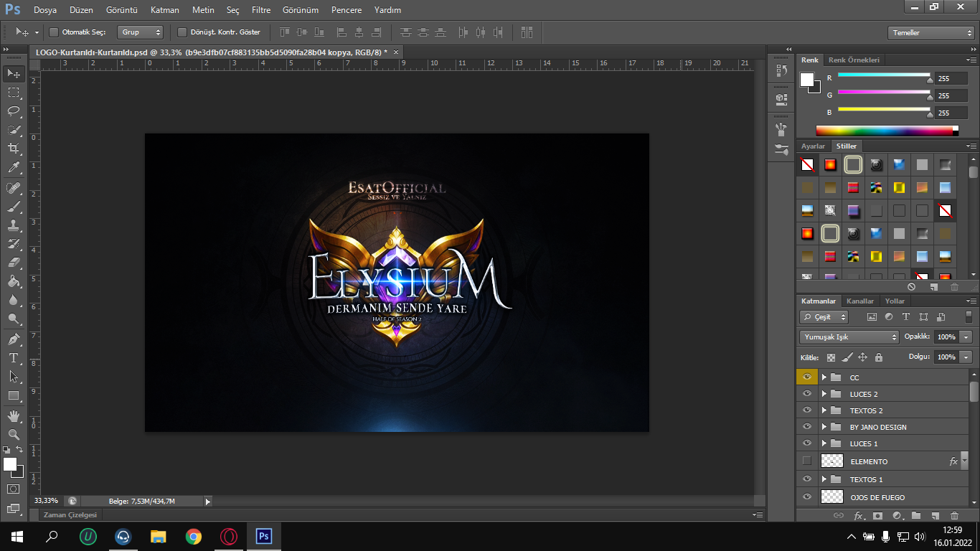Select the Rectangular Marquee tool
980x551 pixels.
tap(14, 93)
